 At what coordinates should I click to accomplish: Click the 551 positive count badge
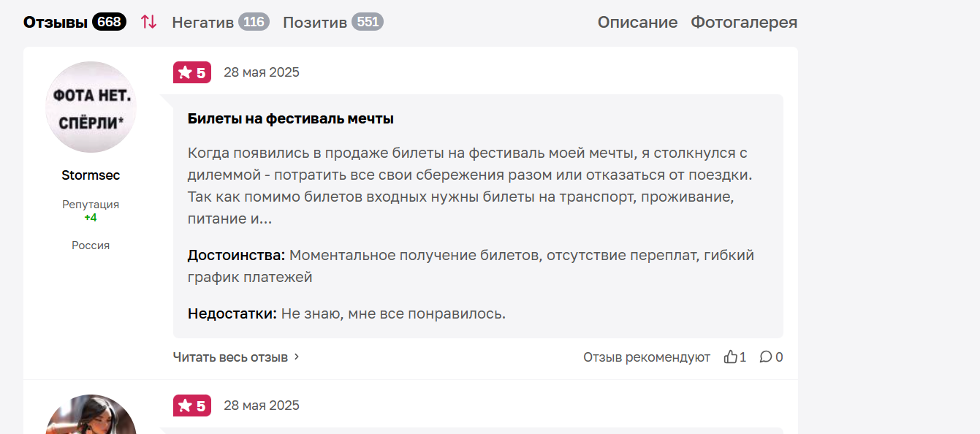[x=368, y=22]
